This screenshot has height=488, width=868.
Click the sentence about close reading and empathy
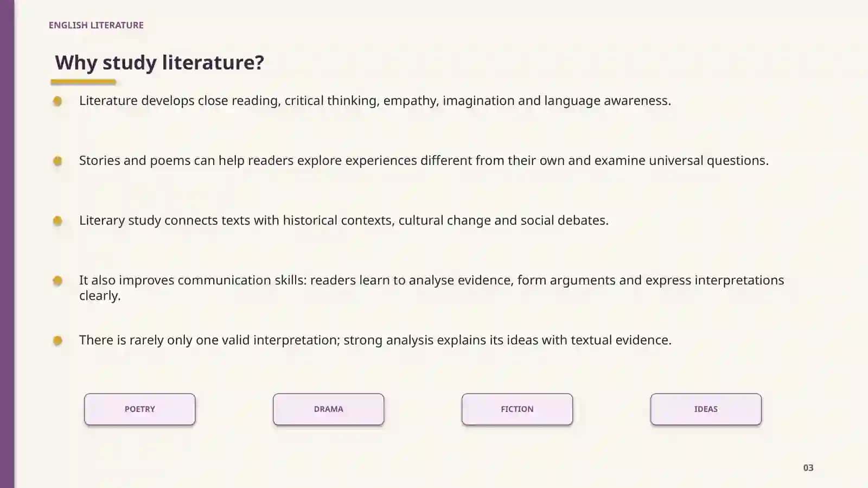[x=375, y=101]
